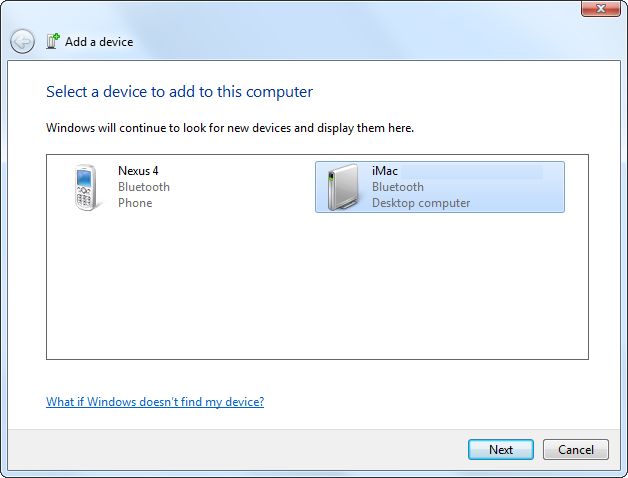Click "Select a device to add" heading
This screenshot has height=478, width=628.
coord(179,92)
